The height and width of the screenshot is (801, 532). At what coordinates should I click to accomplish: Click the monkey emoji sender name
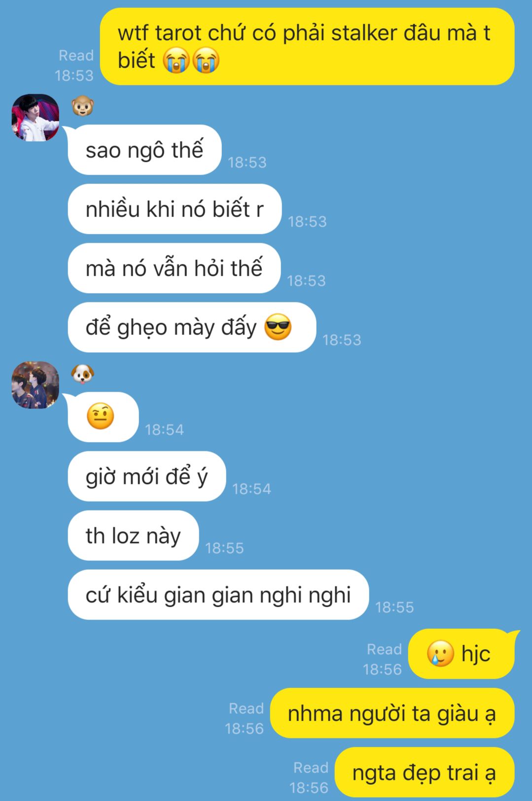[x=82, y=106]
